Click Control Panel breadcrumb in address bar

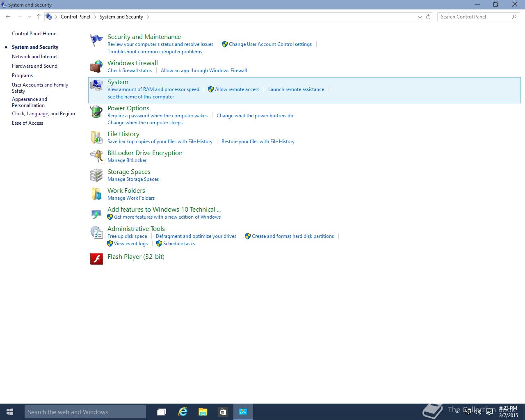tap(75, 17)
